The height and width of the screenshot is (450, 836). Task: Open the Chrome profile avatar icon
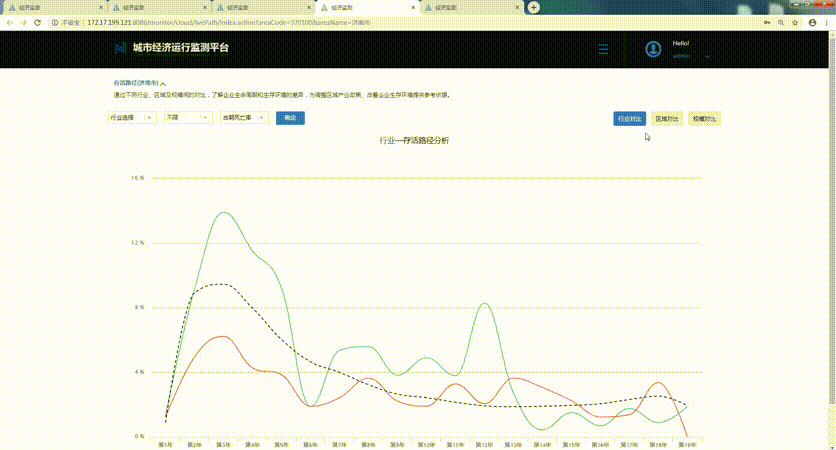tap(813, 23)
